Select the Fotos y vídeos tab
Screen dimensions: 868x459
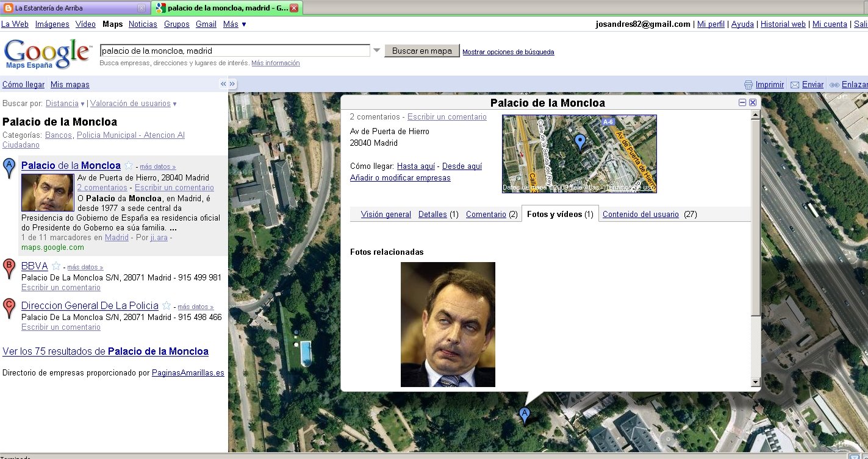click(x=560, y=214)
